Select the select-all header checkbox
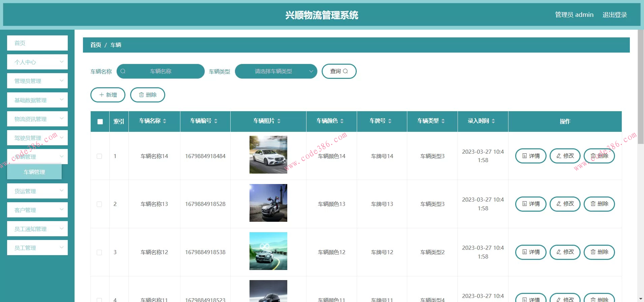The image size is (644, 302). click(100, 122)
